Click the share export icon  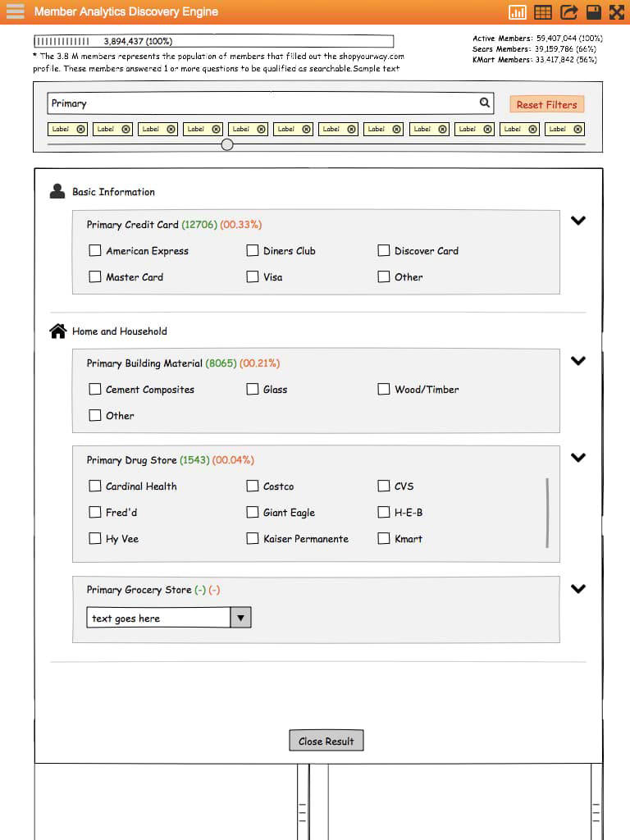568,12
